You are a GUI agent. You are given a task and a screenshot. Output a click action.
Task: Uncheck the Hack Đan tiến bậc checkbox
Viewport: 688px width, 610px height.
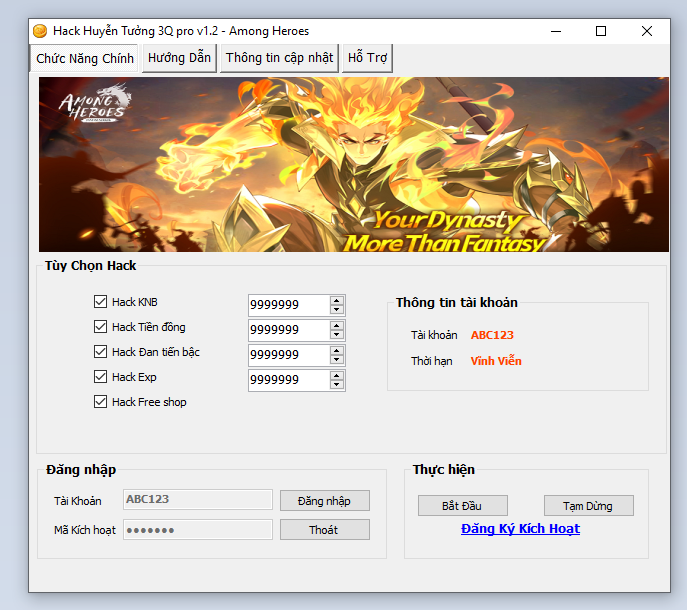point(100,352)
